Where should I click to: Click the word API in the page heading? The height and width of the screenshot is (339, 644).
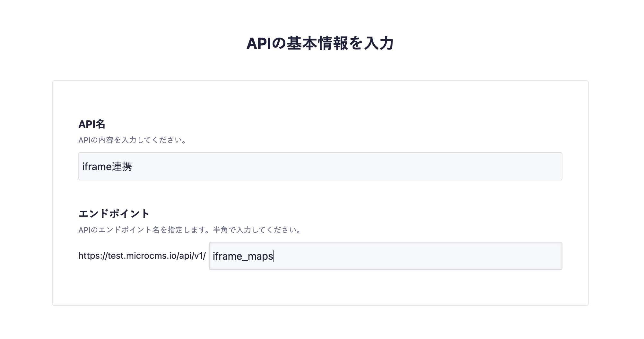[259, 44]
